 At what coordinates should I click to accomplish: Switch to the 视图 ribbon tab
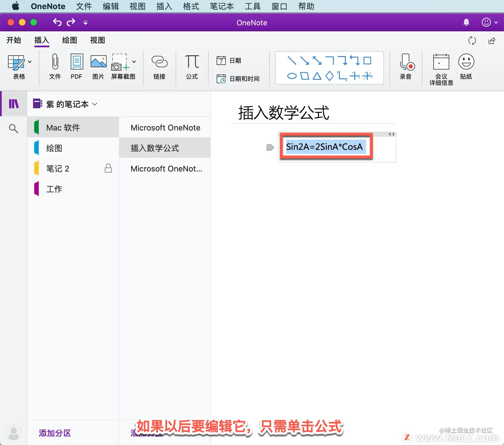98,40
